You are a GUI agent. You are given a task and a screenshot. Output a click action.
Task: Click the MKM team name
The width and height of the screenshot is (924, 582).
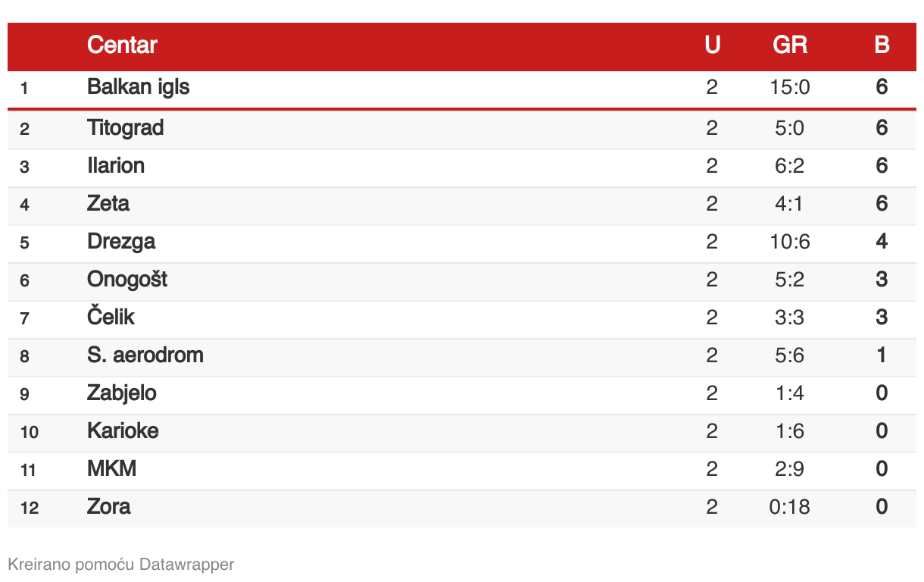pyautogui.click(x=112, y=469)
